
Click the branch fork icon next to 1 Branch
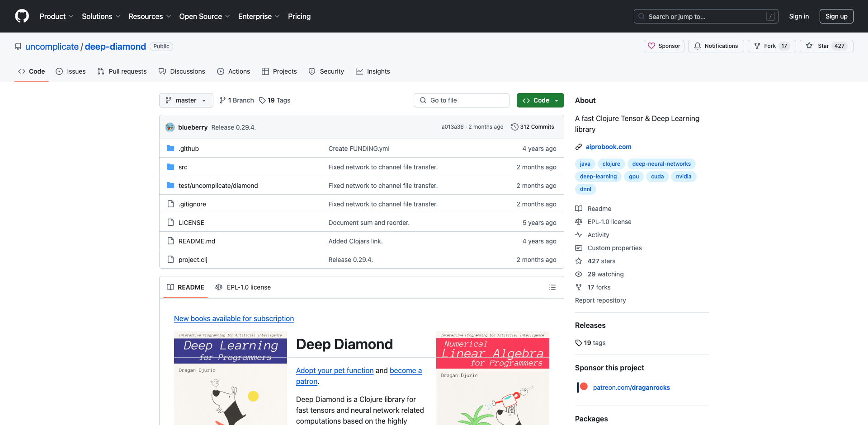pos(223,100)
